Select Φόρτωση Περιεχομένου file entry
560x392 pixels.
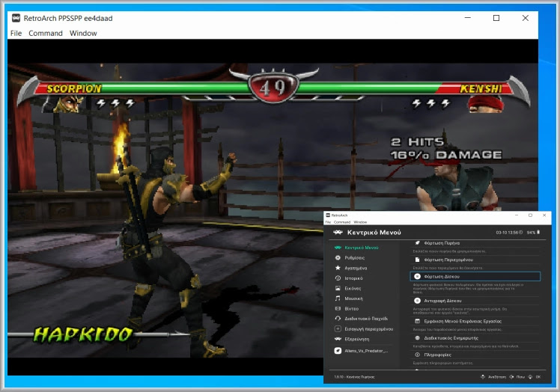point(475,260)
